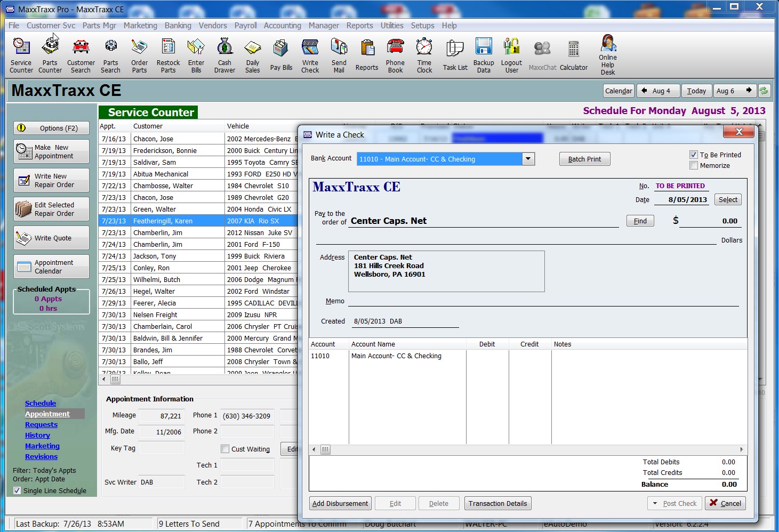Image resolution: width=779 pixels, height=532 pixels.
Task: Select the Enter Bills icon
Action: (x=196, y=55)
